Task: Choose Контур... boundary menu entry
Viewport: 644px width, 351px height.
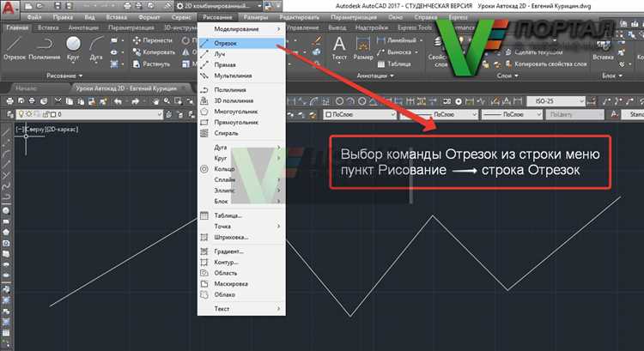Action: [241, 262]
